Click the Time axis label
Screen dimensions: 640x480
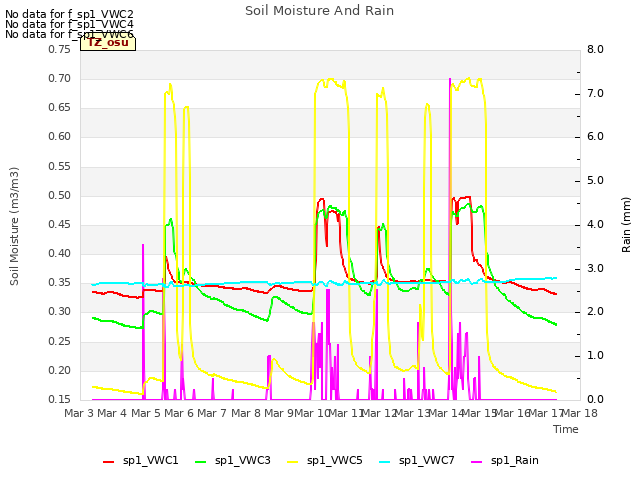(x=566, y=429)
